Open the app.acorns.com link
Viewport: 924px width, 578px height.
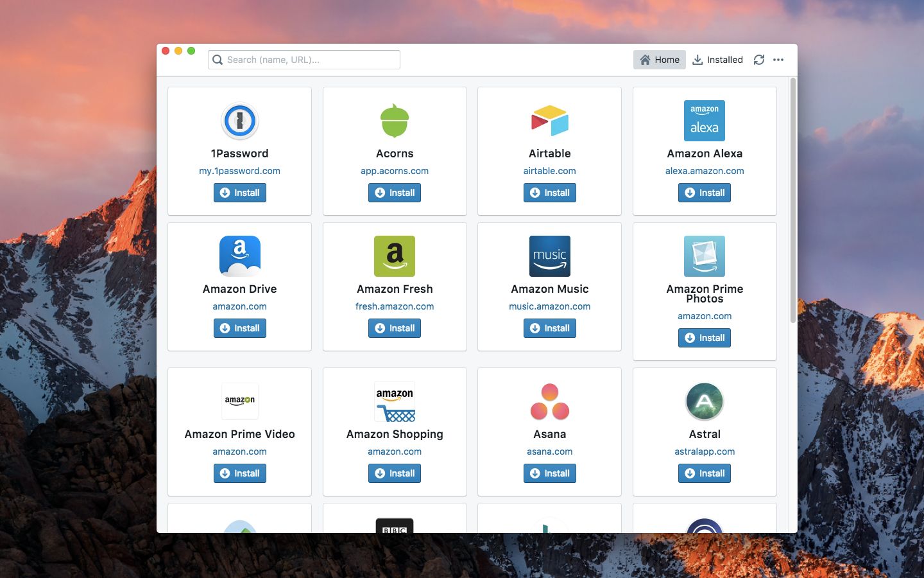tap(395, 171)
